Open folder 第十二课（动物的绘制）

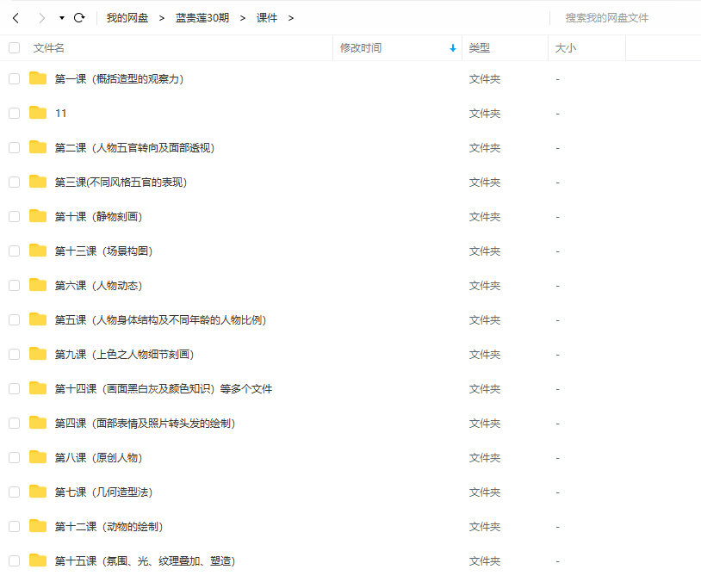(109, 526)
